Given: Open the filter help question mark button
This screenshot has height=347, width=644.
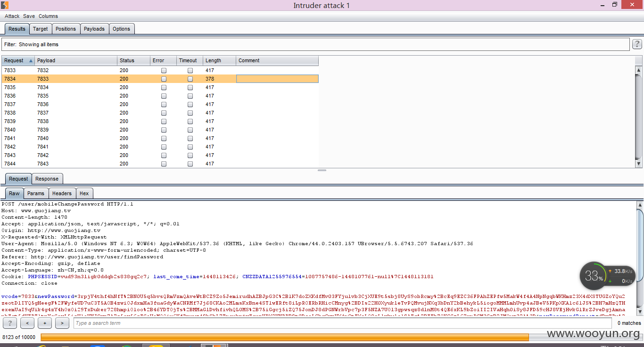Looking at the screenshot, I should coord(637,44).
